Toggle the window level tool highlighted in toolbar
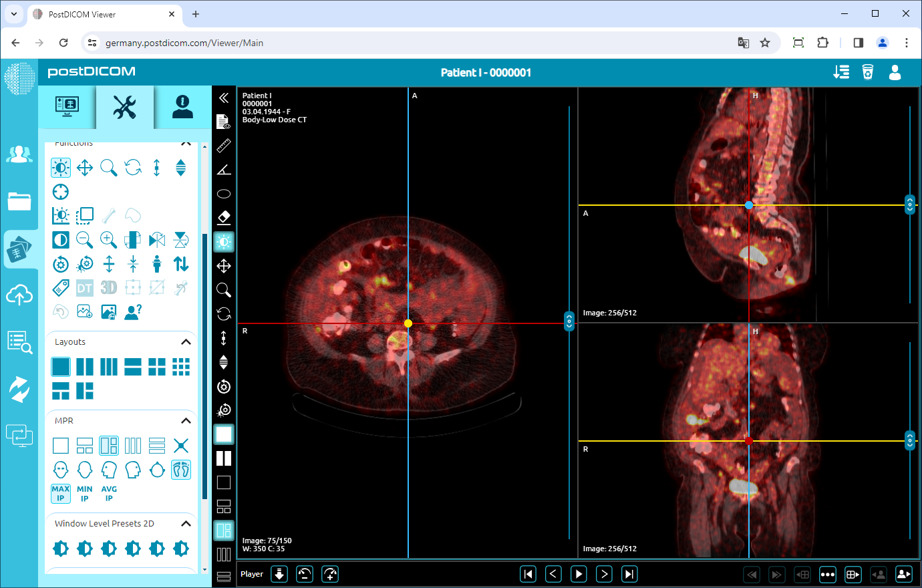 coord(224,242)
